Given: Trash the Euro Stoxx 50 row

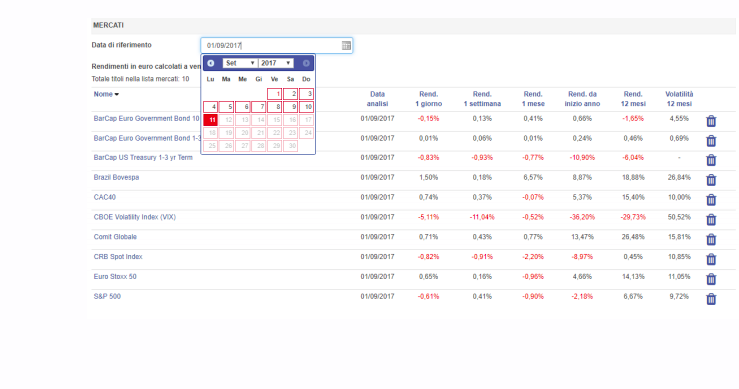Looking at the screenshot, I should pos(711,279).
